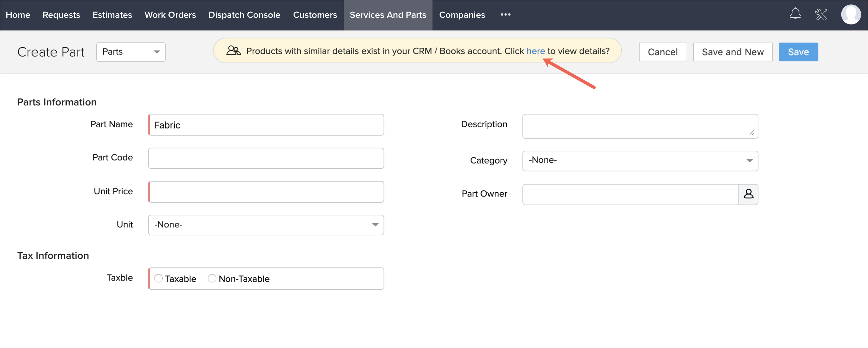Click into the Unit Price field
Screen dimensions: 868x348
[266, 191]
